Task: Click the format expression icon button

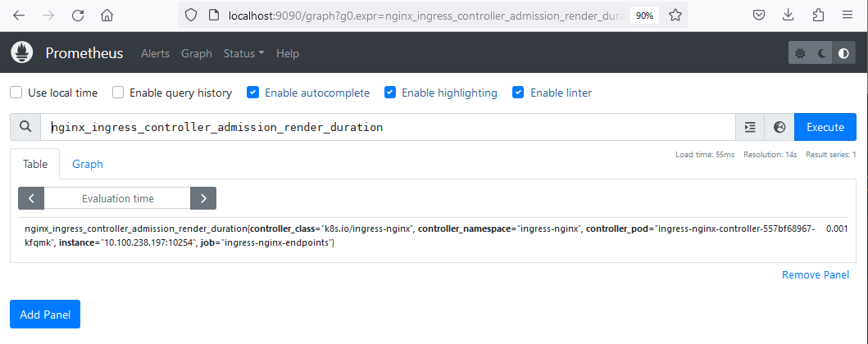Action: (x=749, y=127)
